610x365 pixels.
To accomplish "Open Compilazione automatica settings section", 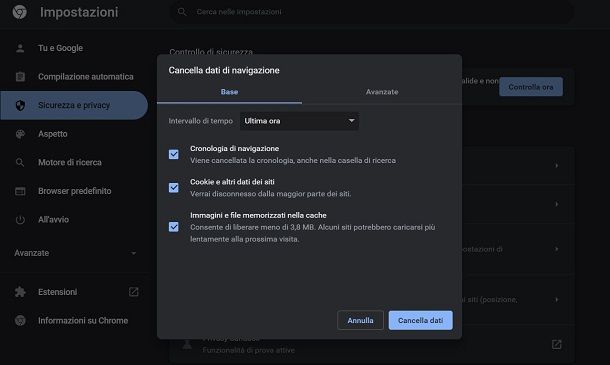I will coord(74,77).
